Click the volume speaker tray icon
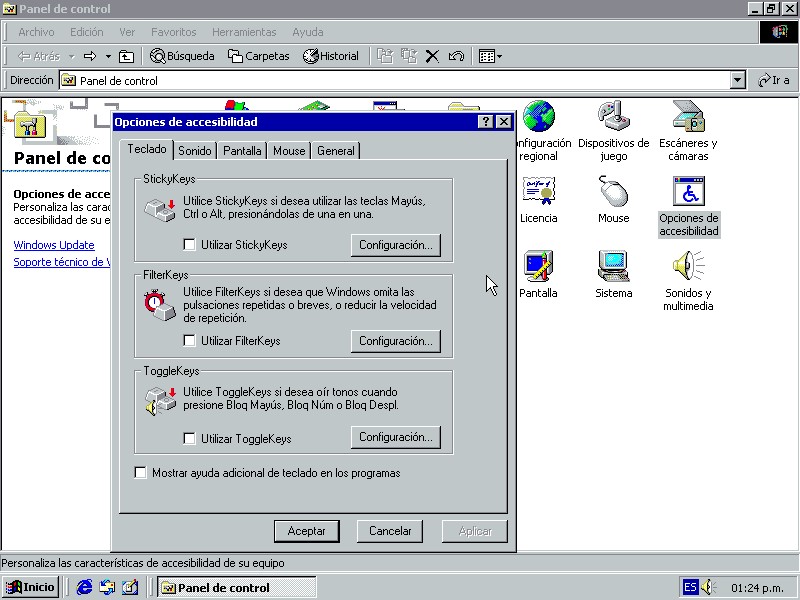Screen dimensions: 800x600 click(708, 587)
